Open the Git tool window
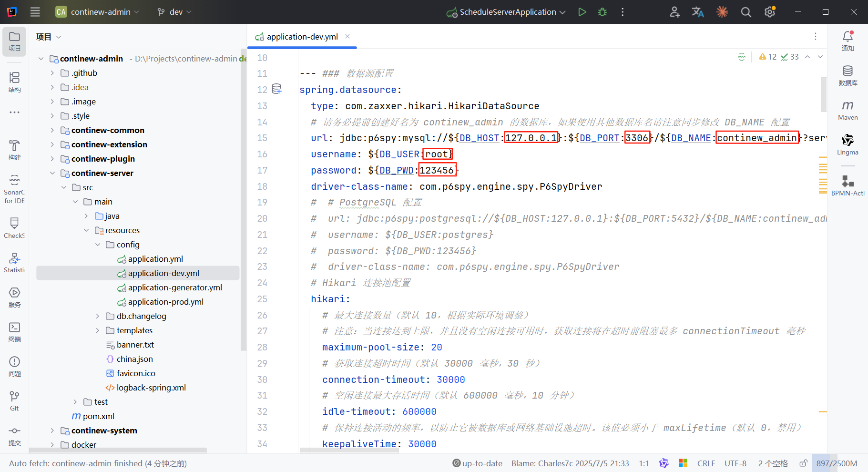868x472 pixels. [14, 401]
